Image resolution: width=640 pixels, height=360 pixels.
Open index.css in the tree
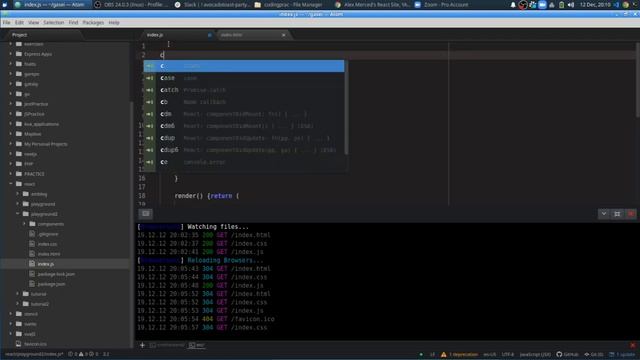click(47, 244)
